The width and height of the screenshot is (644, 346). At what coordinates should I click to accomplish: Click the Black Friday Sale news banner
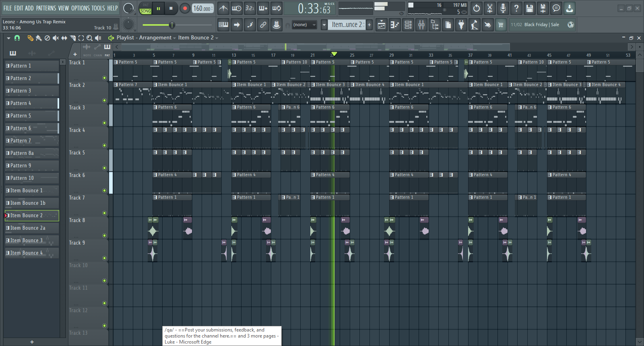[537, 25]
